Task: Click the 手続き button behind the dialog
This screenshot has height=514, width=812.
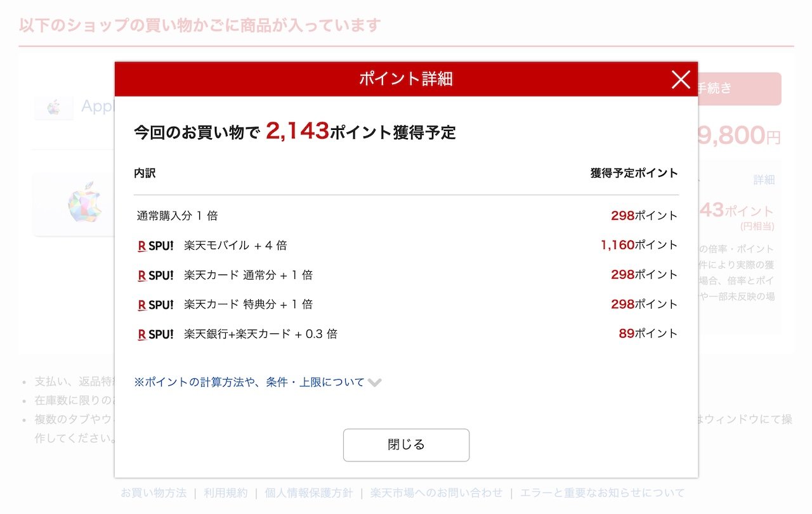Action: (x=739, y=89)
